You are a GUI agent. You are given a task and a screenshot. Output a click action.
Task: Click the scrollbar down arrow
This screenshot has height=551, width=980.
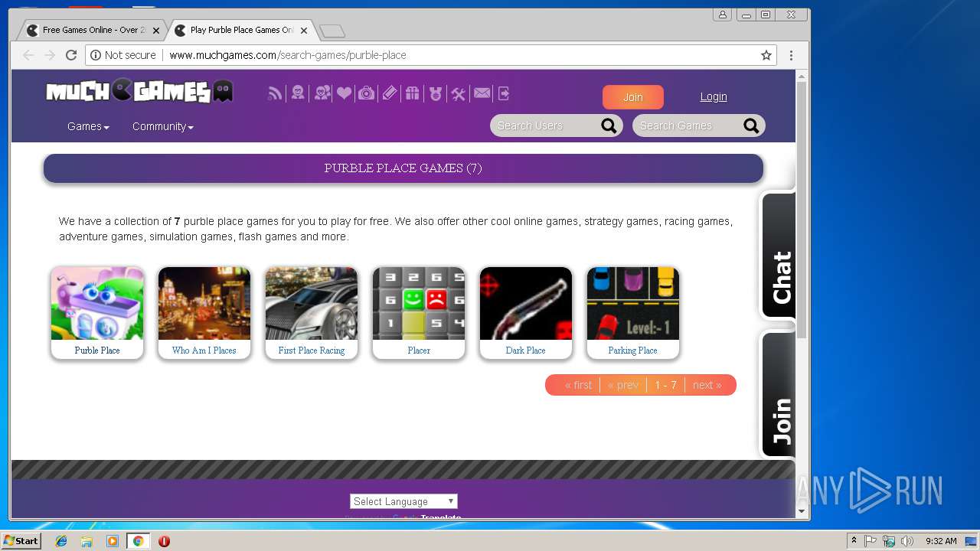(802, 511)
